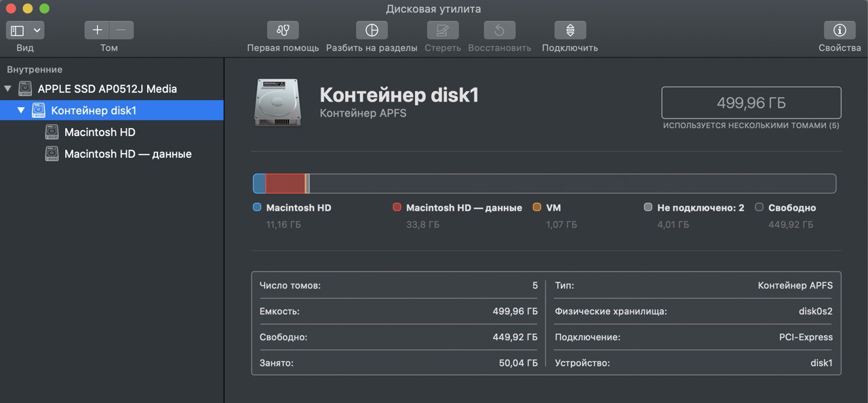Click the blue Macintosh HD legend dot
The width and height of the screenshot is (868, 403).
tap(257, 207)
